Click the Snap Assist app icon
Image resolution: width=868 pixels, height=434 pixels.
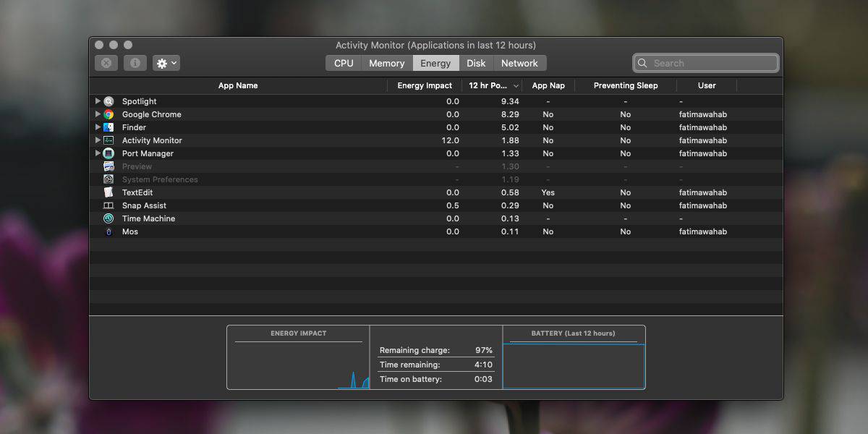(x=109, y=205)
